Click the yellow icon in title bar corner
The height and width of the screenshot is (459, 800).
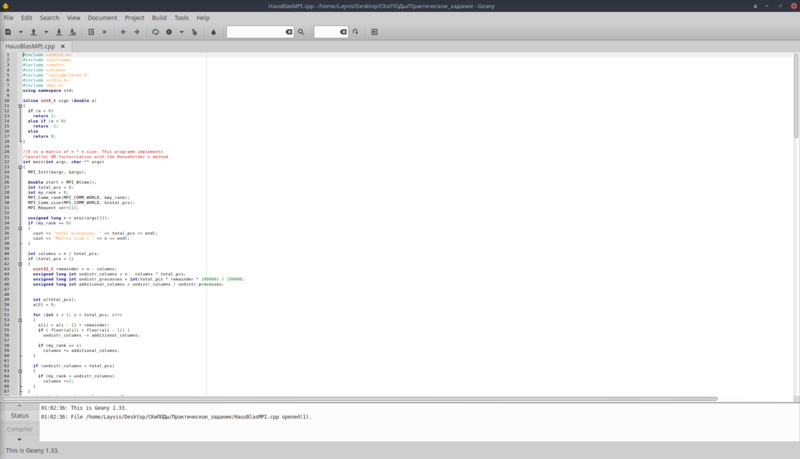(x=6, y=6)
